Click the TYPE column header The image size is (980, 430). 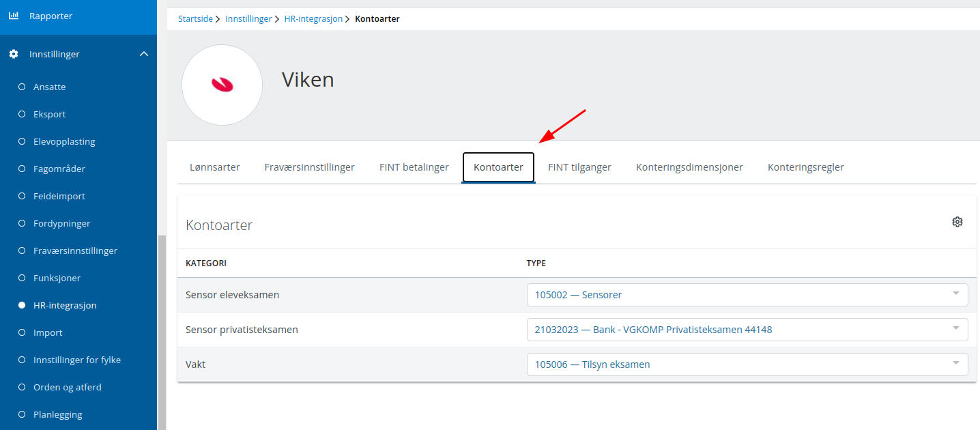pos(536,263)
